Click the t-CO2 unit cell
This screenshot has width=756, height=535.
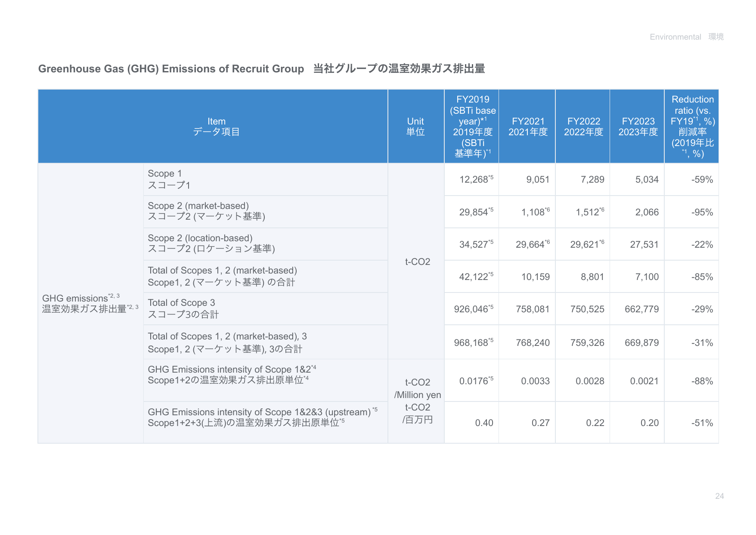pos(416,261)
